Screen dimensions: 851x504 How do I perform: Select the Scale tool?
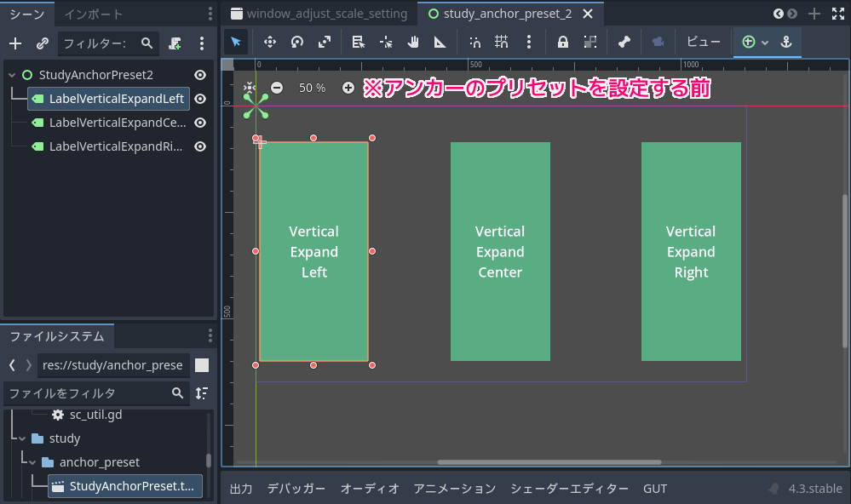point(326,42)
